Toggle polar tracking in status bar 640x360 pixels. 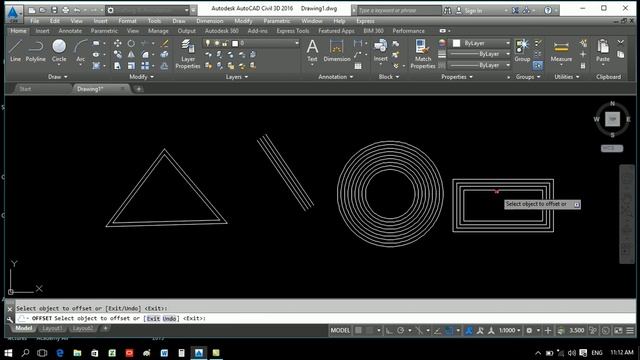400,330
